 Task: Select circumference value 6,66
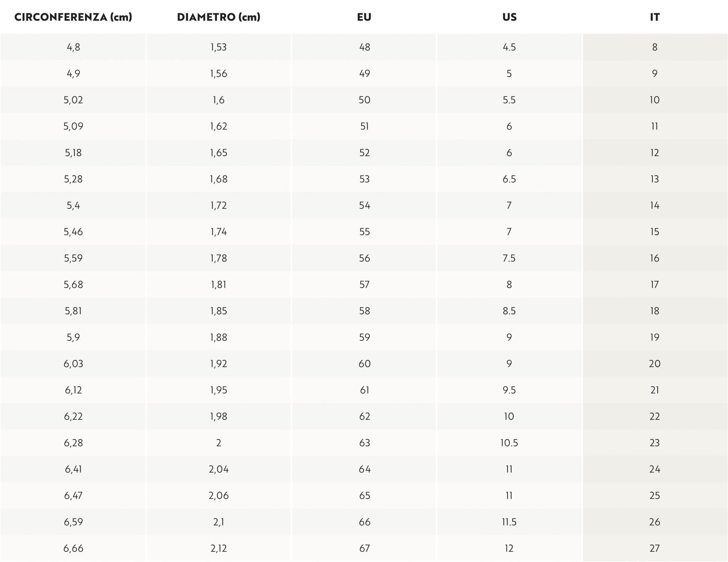pos(73,548)
